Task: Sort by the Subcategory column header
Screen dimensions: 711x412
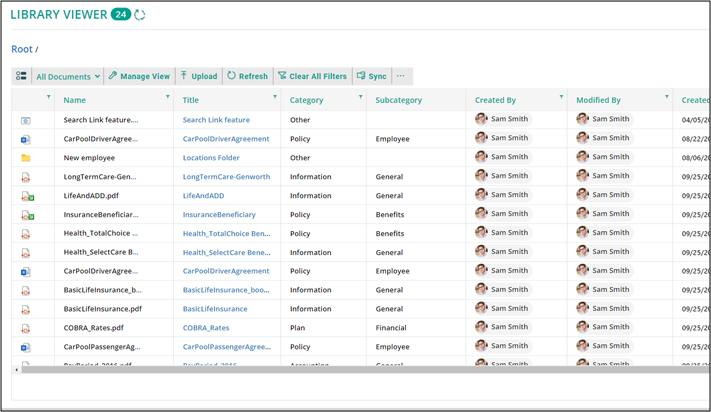Action: [398, 100]
